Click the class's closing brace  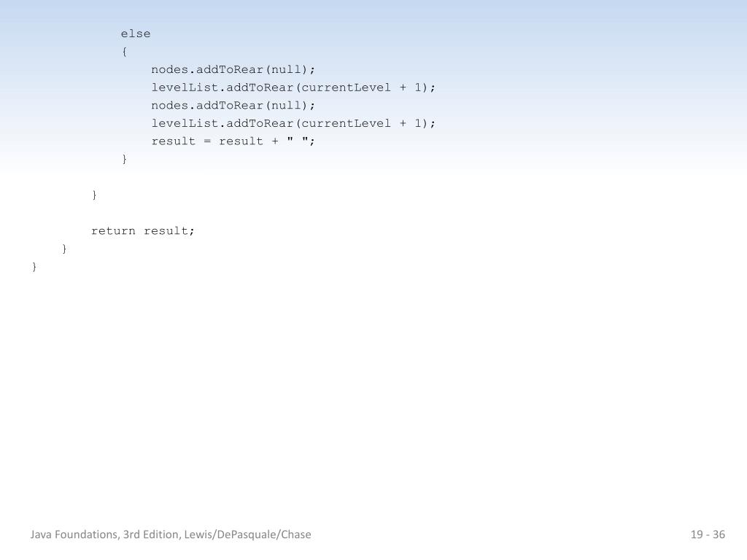pyautogui.click(x=34, y=267)
